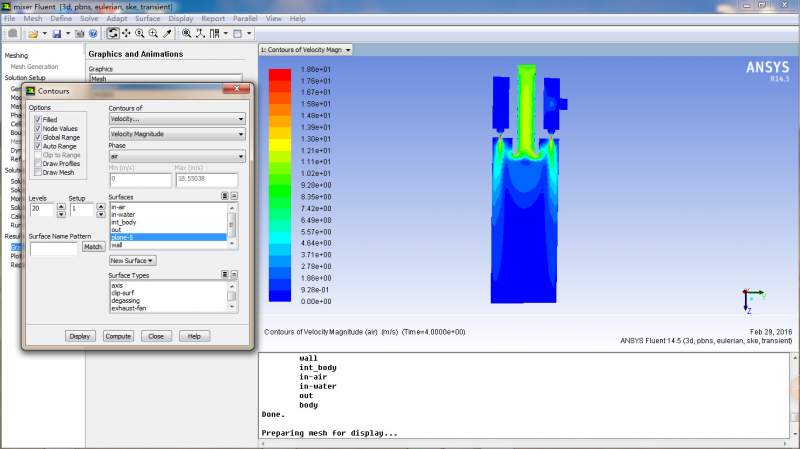
Task: Open the Report menu
Action: [x=213, y=19]
